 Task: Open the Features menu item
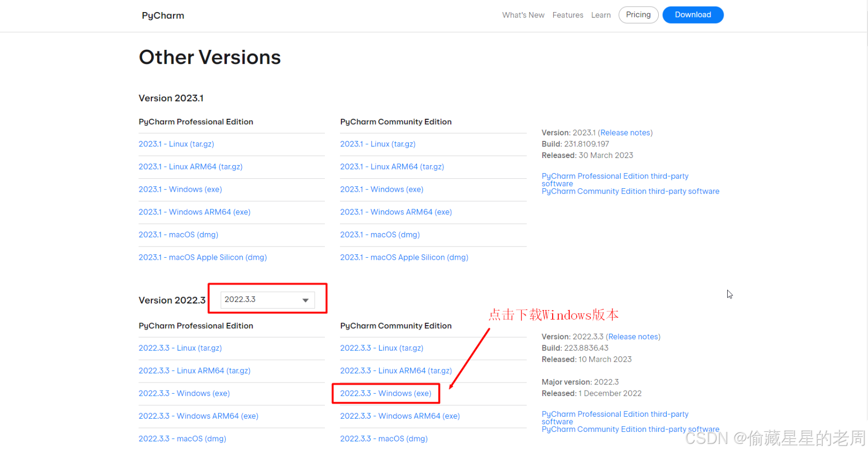tap(568, 15)
